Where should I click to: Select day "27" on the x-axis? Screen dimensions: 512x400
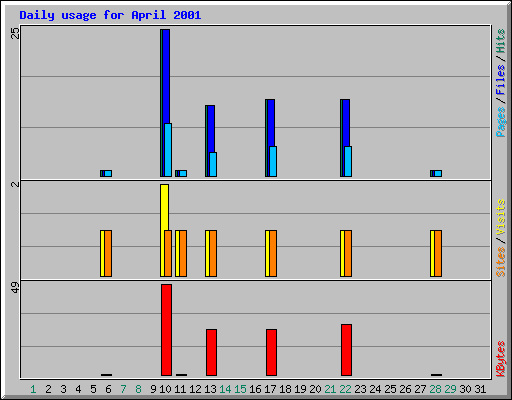tap(420, 389)
